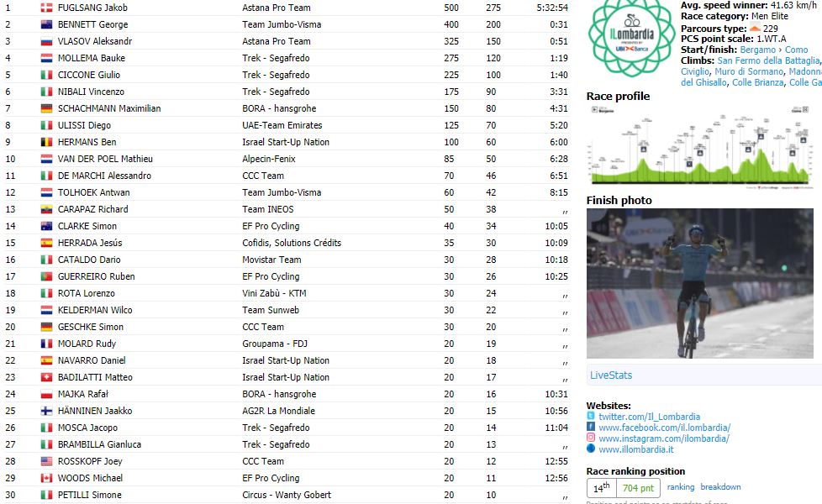Click the Dutch flag beside MOLLEMA Bauke
The width and height of the screenshot is (822, 504).
tap(47, 58)
